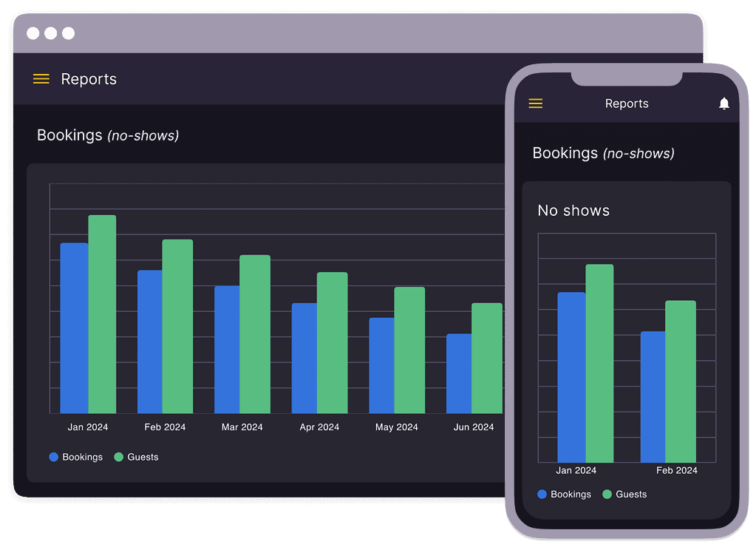Click the green Guests legend dot on desktop
The width and height of the screenshot is (756, 547).
click(118, 457)
